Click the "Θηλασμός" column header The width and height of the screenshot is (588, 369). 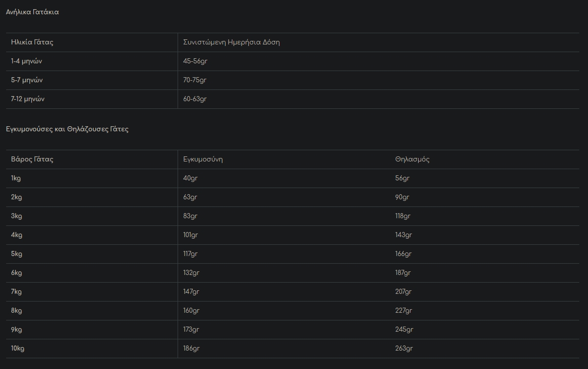[412, 159]
